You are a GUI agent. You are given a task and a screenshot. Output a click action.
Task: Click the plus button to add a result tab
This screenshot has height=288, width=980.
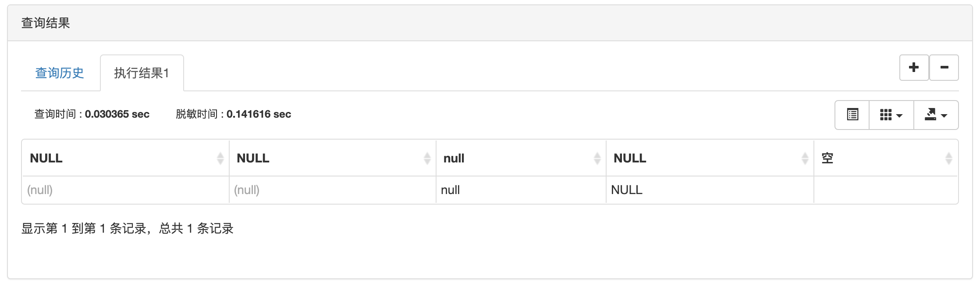(914, 67)
